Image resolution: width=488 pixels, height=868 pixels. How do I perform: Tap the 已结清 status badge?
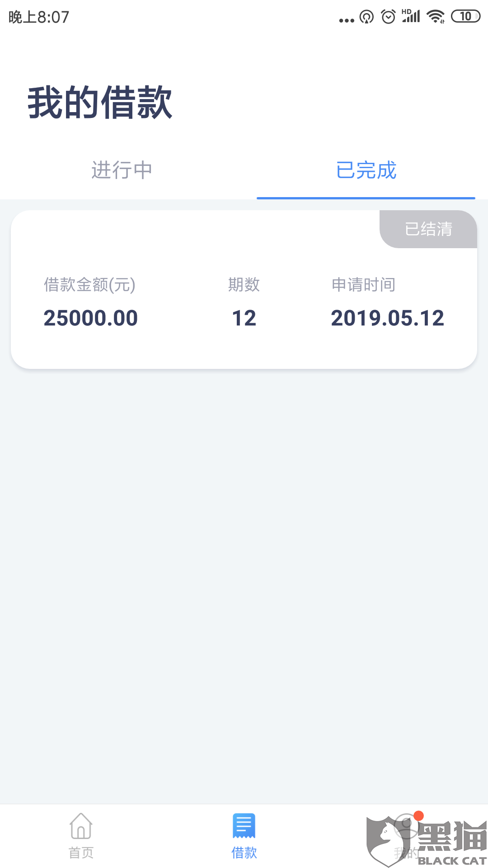(428, 229)
